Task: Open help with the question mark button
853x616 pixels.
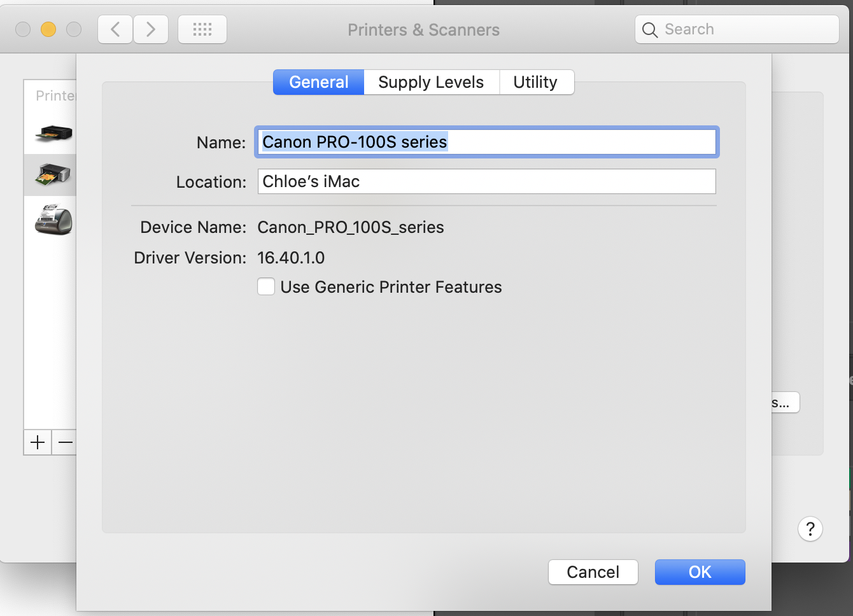Action: point(810,529)
